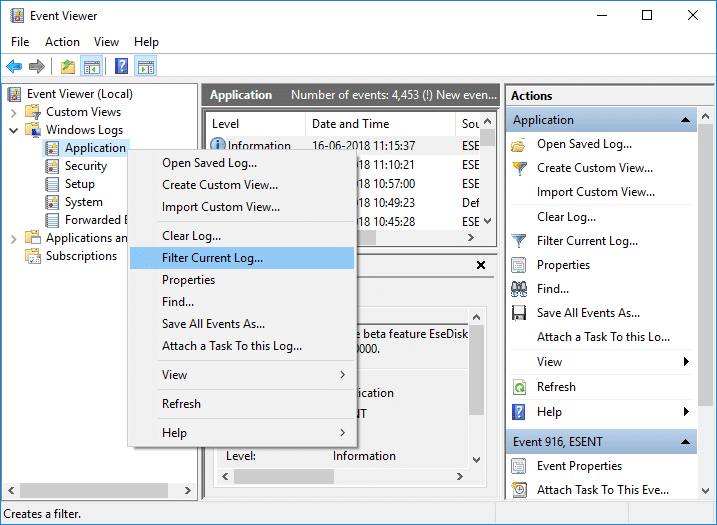Click the Information level icon in first event row

coord(218,145)
